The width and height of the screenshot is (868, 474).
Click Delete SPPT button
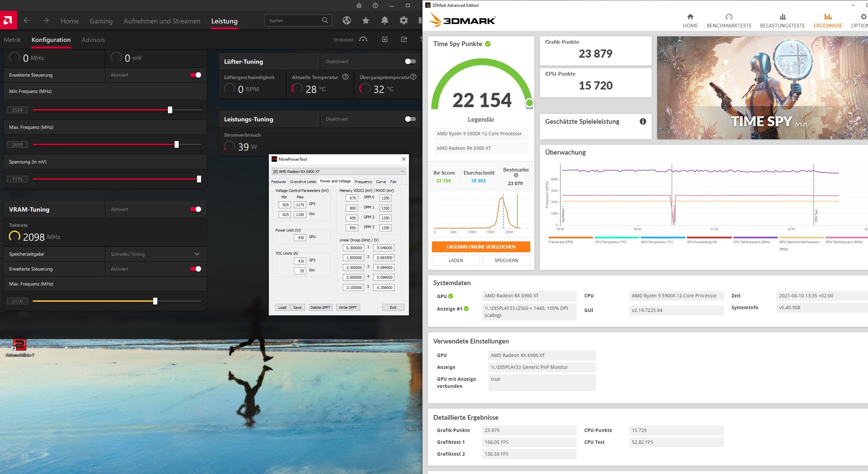320,308
